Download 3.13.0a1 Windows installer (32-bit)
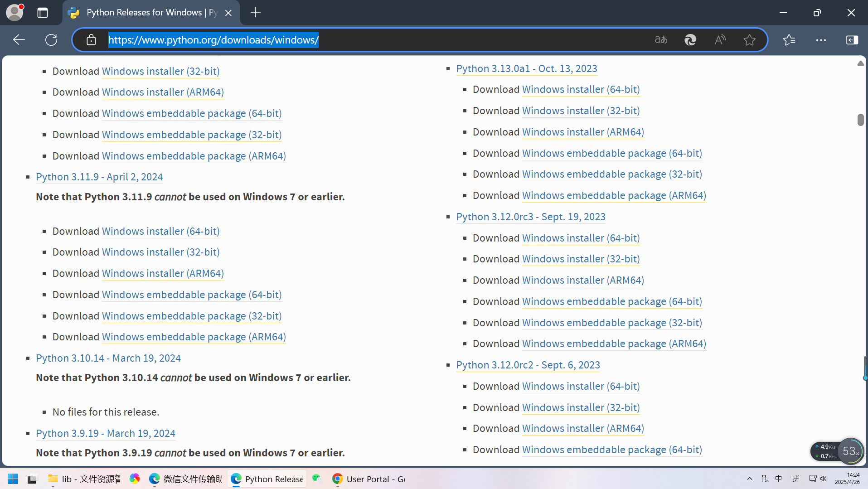Viewport: 868px width, 489px height. click(x=581, y=111)
